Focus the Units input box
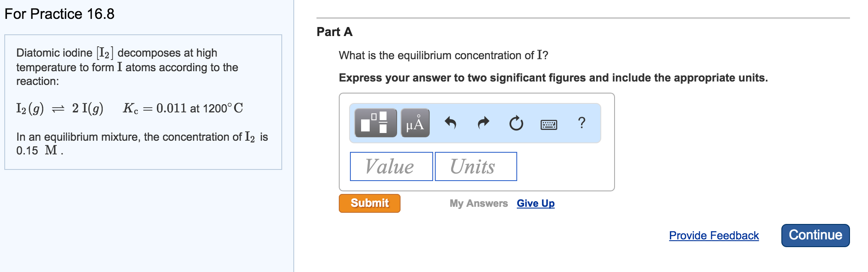This screenshot has width=868, height=272. (476, 166)
